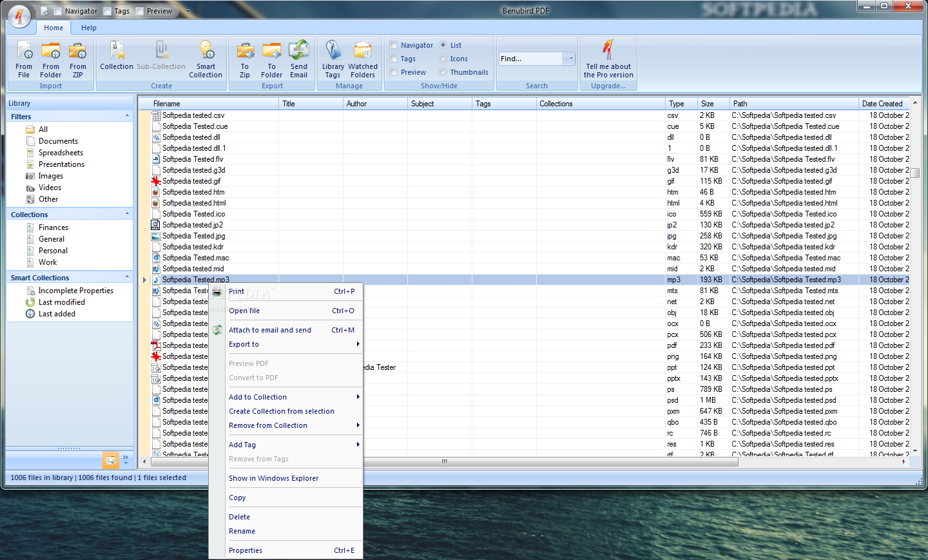928x560 pixels.
Task: Enable Tags in Show/Hide group
Action: click(393, 59)
